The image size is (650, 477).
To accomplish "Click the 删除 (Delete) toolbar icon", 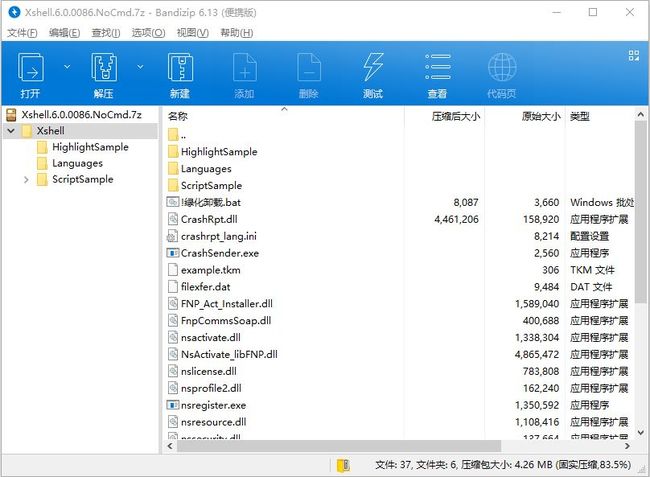I will click(309, 68).
